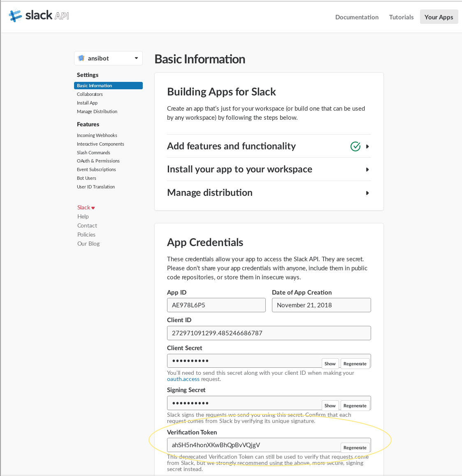Show the Client Secret value

(x=330, y=364)
